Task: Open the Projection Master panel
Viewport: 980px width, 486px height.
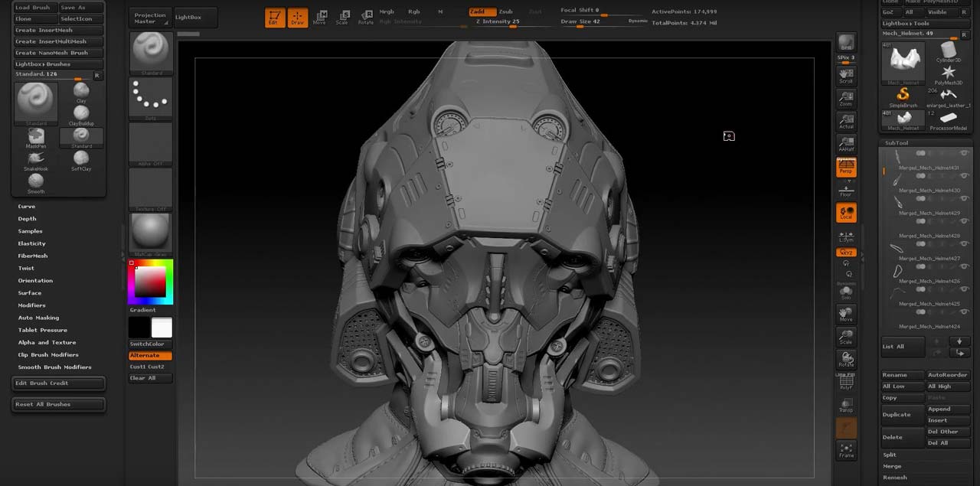Action: tap(150, 18)
